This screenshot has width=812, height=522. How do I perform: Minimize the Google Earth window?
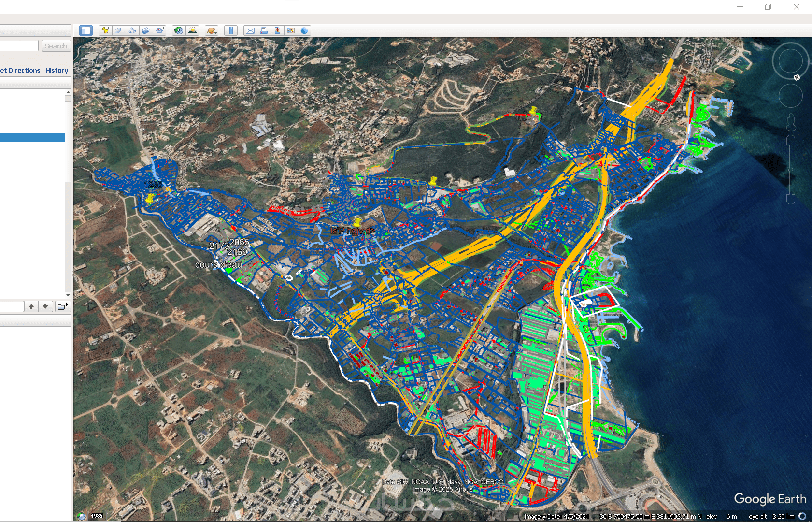click(x=740, y=7)
